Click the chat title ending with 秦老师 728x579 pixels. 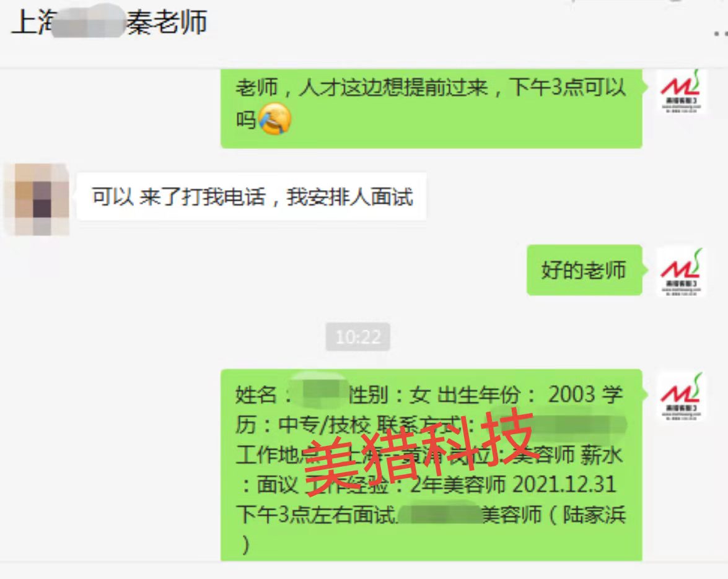pyautogui.click(x=109, y=22)
